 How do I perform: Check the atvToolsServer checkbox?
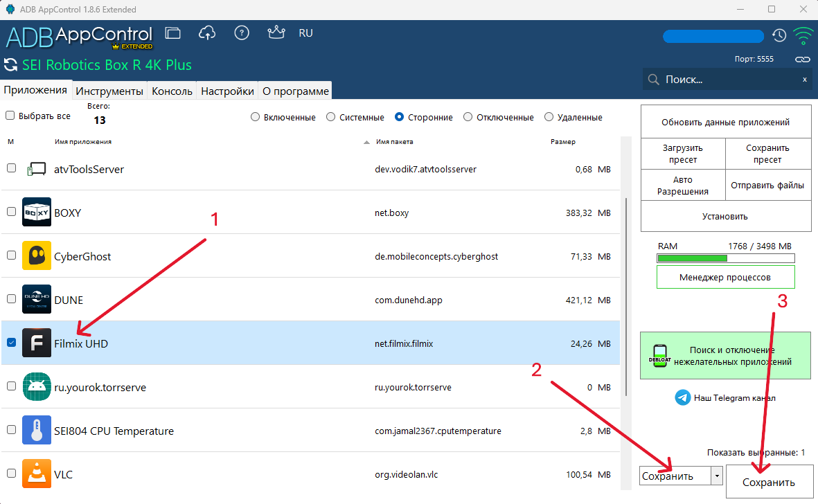pos(12,168)
